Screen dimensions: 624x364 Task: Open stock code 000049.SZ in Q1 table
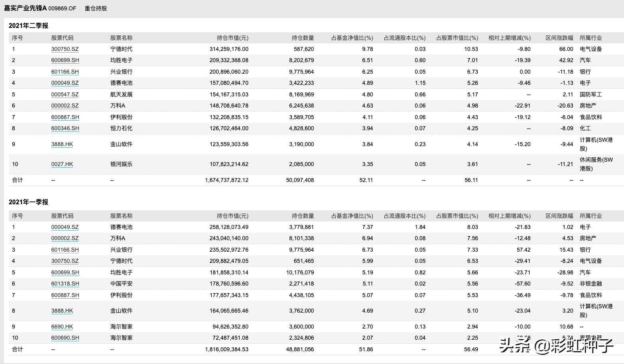(65, 227)
